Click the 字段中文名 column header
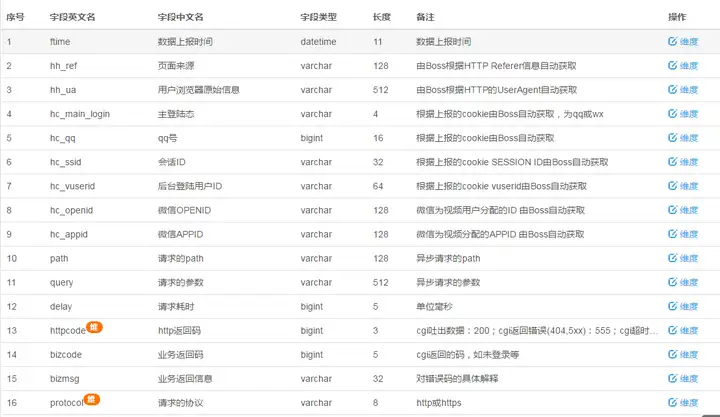Screen dimensions: 720x417 180,17
